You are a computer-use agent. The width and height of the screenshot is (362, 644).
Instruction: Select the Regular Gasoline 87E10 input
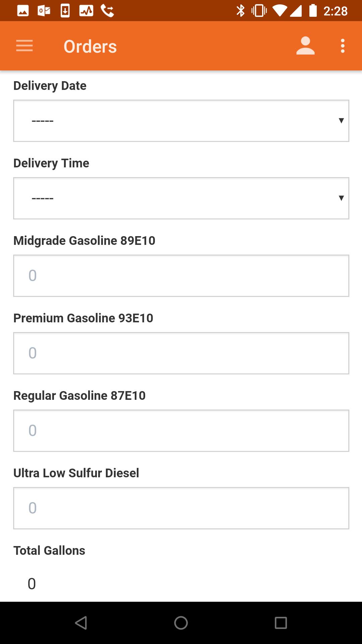tap(181, 431)
